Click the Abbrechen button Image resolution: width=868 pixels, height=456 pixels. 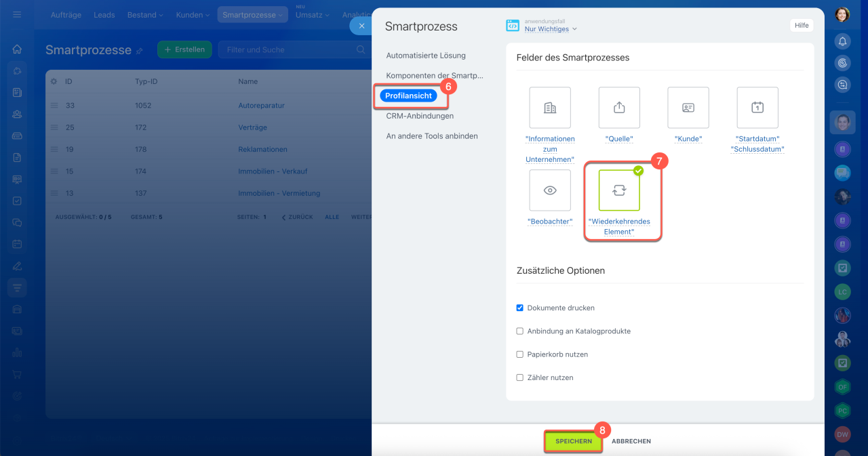tap(631, 441)
